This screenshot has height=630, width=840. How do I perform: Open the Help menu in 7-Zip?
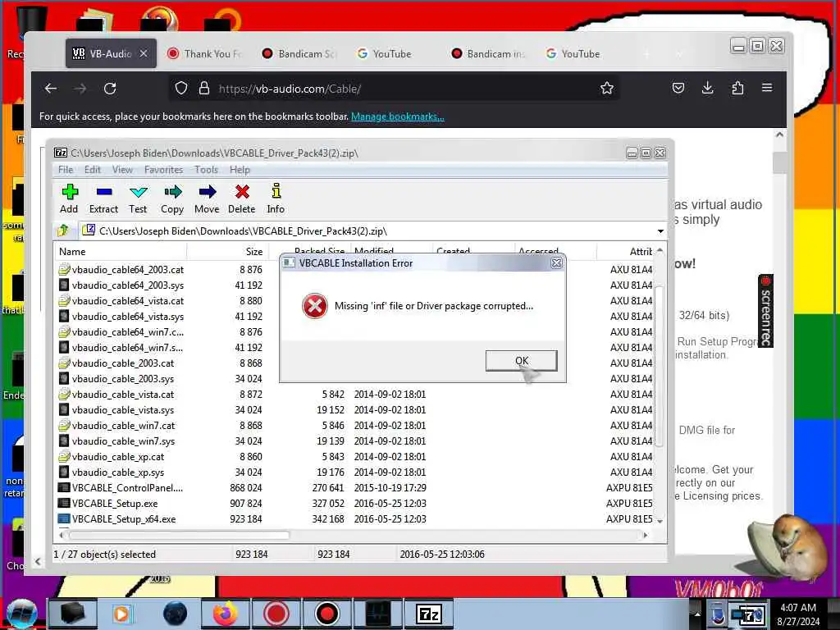(x=240, y=170)
